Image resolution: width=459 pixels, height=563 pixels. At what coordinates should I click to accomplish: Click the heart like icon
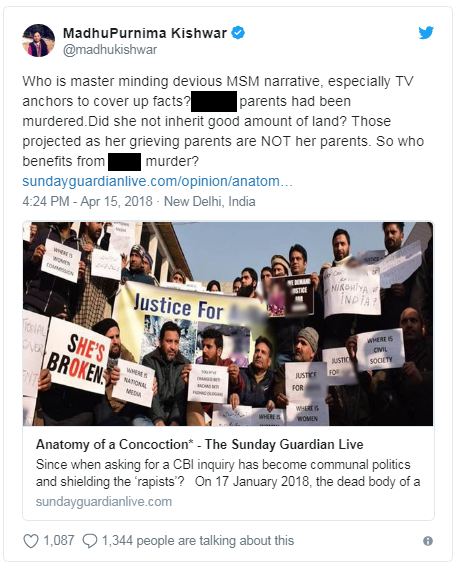click(31, 541)
